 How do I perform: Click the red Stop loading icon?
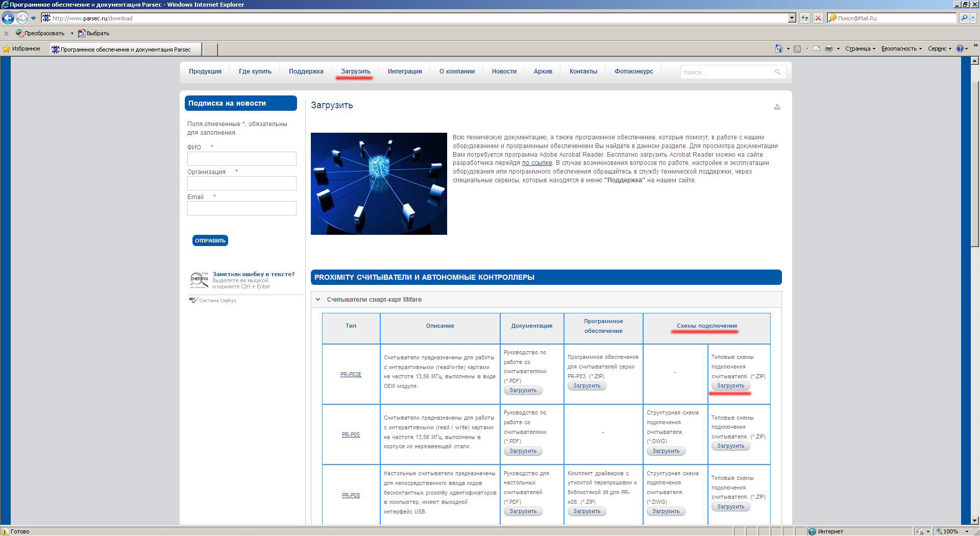tap(818, 18)
